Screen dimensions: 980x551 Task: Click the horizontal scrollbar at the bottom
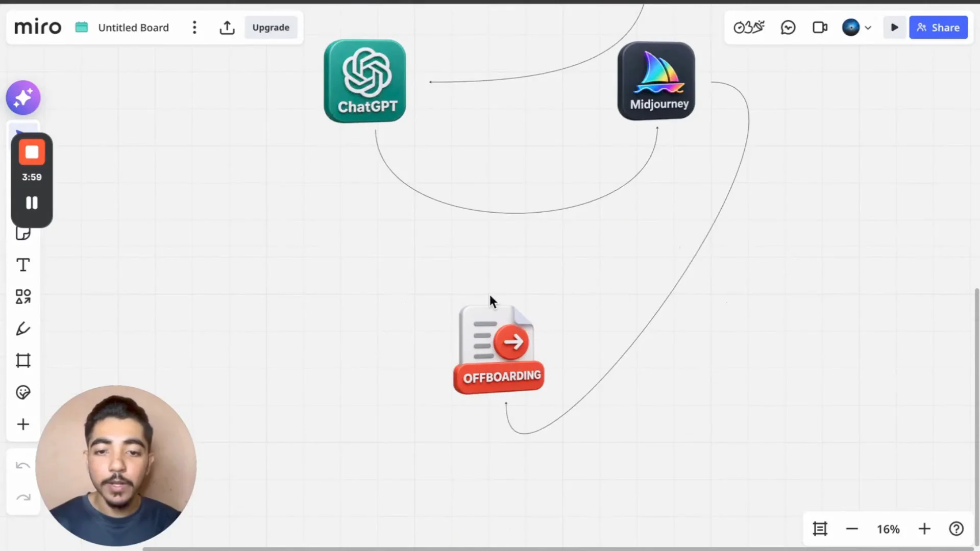559,549
